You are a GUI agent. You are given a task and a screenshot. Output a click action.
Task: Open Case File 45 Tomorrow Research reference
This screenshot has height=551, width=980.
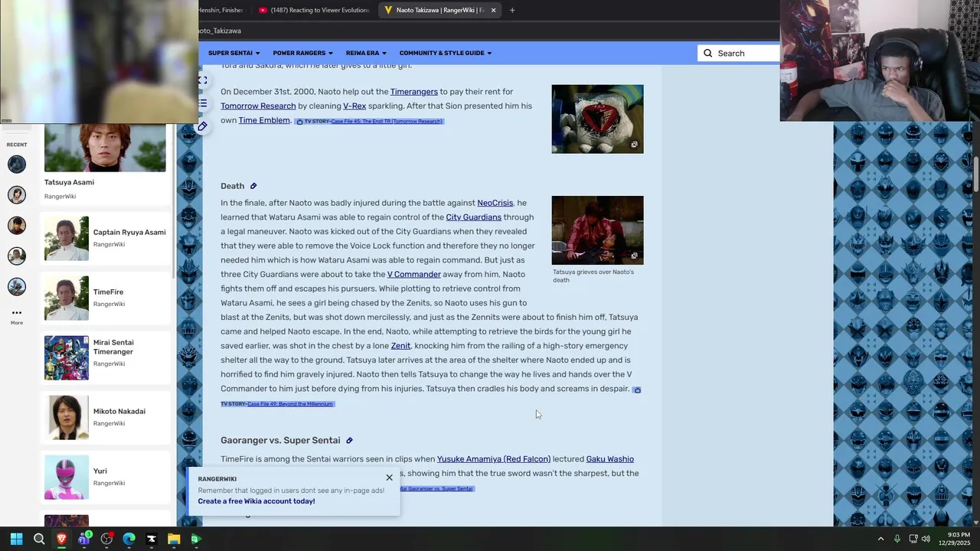(x=387, y=122)
